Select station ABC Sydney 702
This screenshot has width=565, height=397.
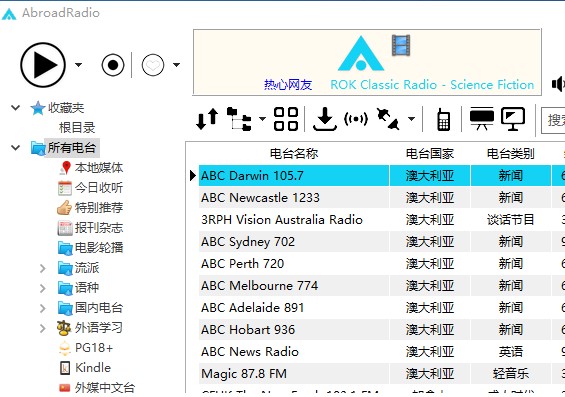294,242
